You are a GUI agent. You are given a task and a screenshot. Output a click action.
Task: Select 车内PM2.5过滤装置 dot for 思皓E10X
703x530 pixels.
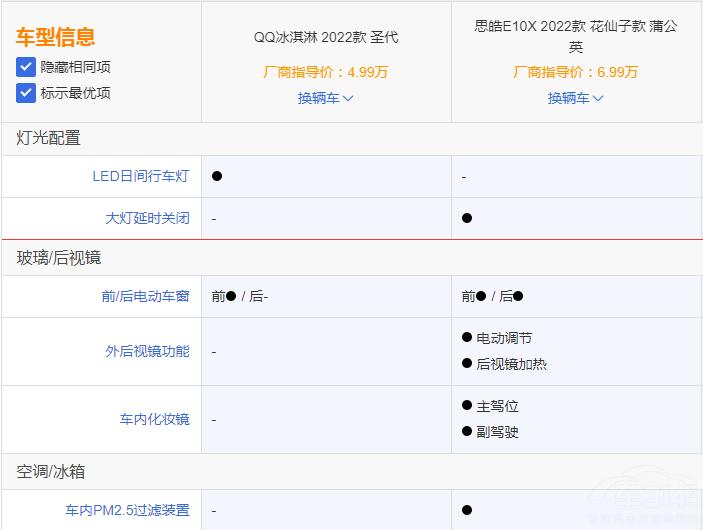(x=467, y=510)
